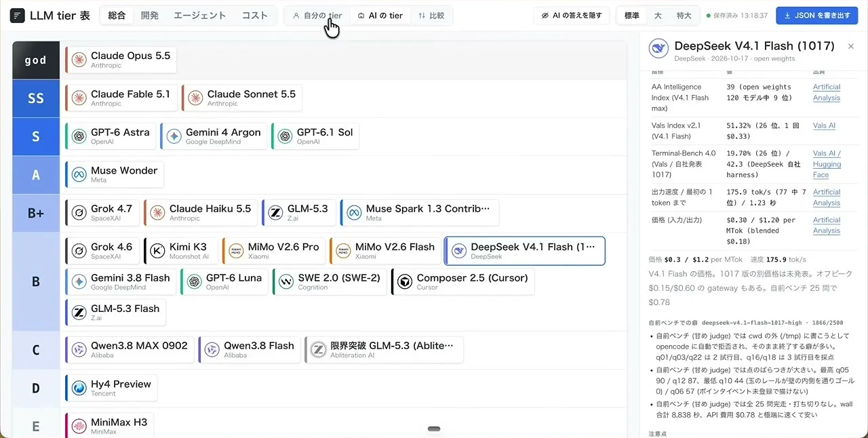Click the Hy4 Preview Tencent icon

coord(79,389)
